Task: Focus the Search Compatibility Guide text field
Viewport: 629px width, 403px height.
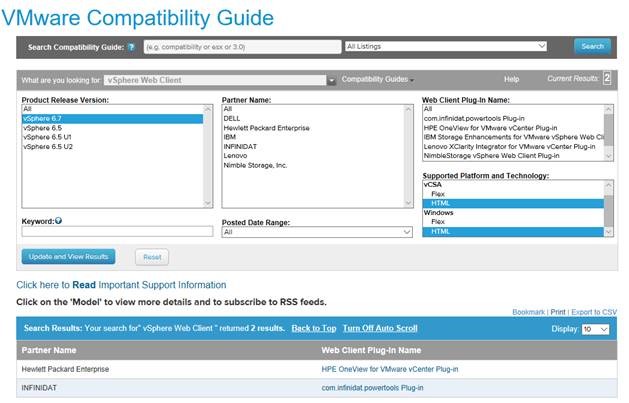Action: pos(242,47)
